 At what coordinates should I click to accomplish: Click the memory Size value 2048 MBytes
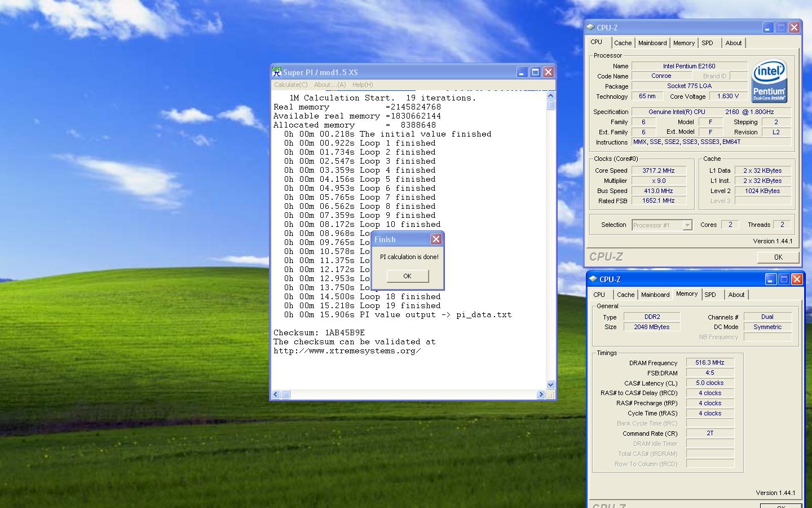tap(652, 327)
